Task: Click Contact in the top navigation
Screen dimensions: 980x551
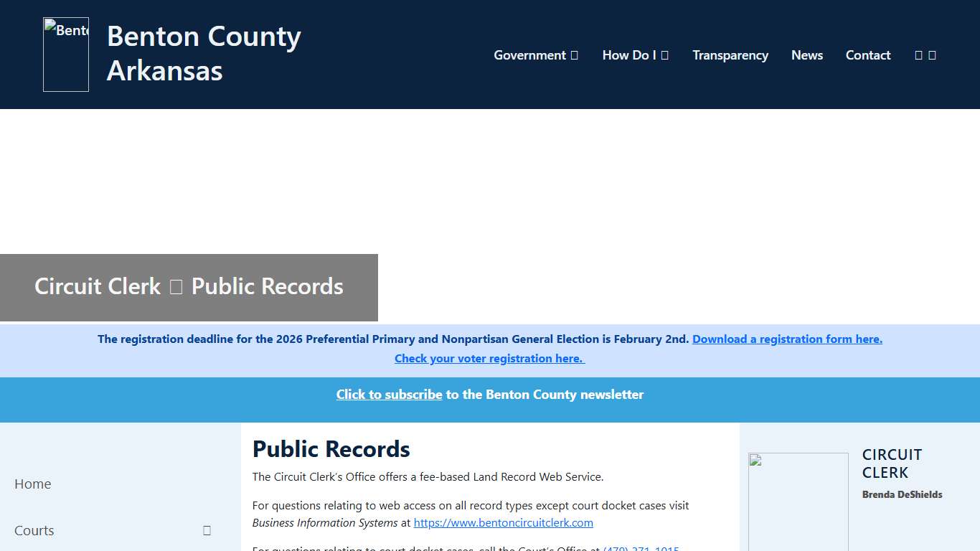Action: coord(868,55)
